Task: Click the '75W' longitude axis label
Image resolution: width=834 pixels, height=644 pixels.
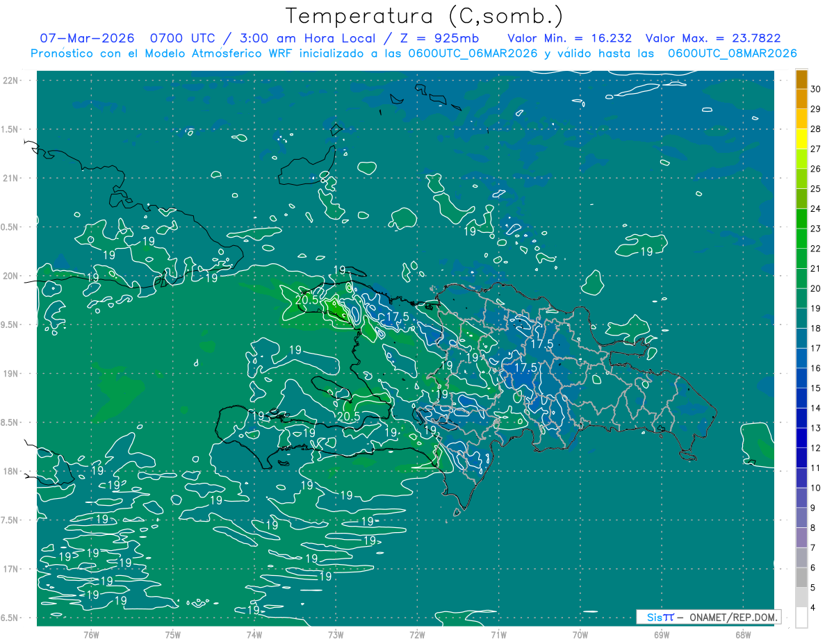Action: point(173,634)
